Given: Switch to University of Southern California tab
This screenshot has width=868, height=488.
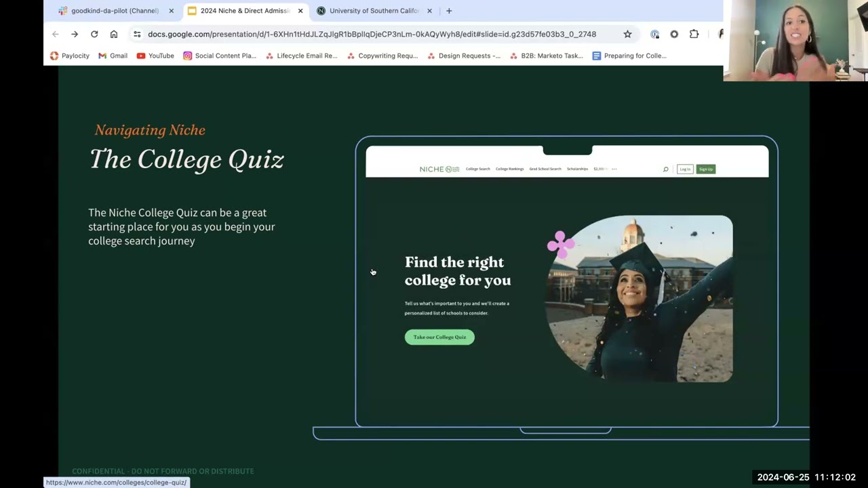Looking at the screenshot, I should tap(374, 11).
